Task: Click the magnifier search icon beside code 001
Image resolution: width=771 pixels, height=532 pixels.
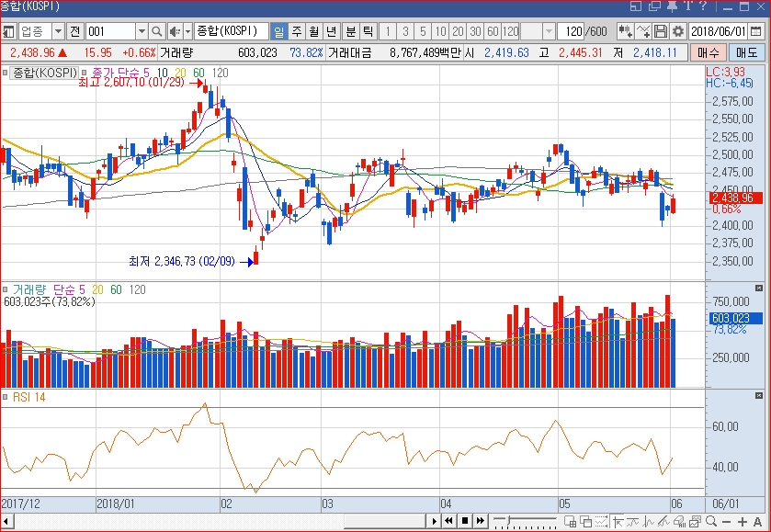Action: [x=157, y=31]
